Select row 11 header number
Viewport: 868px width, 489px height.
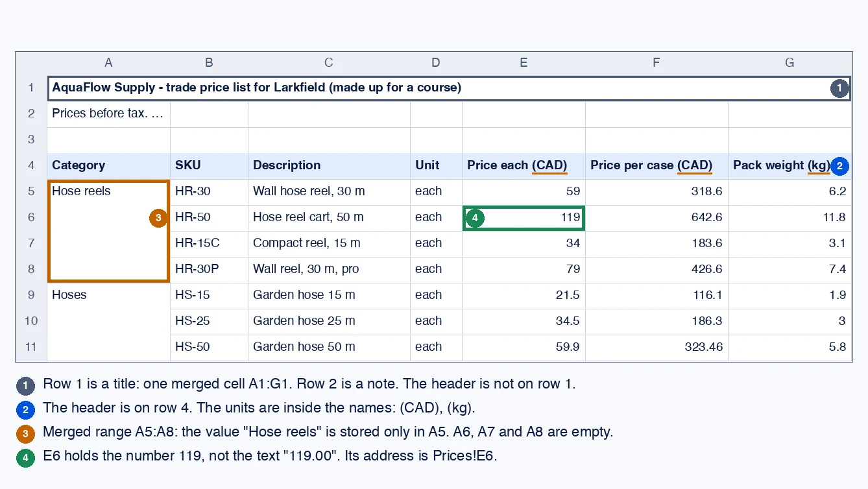(x=31, y=347)
